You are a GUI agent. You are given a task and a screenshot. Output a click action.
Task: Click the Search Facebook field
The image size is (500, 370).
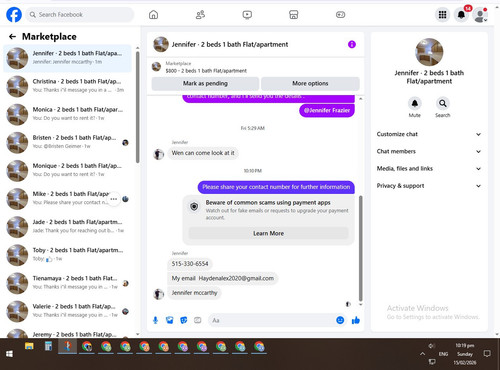(x=80, y=15)
